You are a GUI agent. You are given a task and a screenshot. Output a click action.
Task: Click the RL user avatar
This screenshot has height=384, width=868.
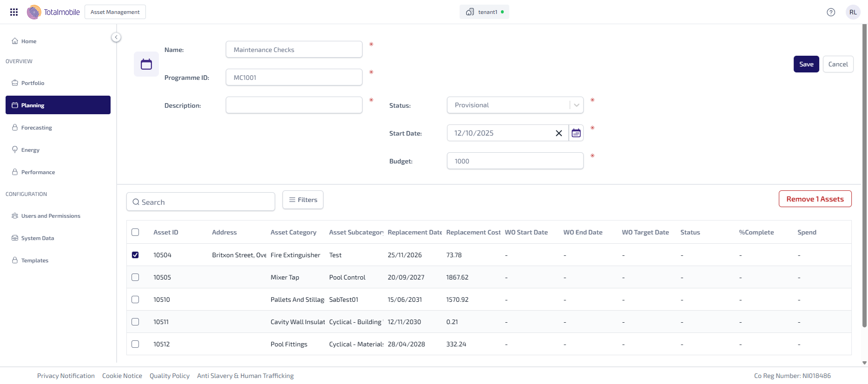(x=853, y=12)
